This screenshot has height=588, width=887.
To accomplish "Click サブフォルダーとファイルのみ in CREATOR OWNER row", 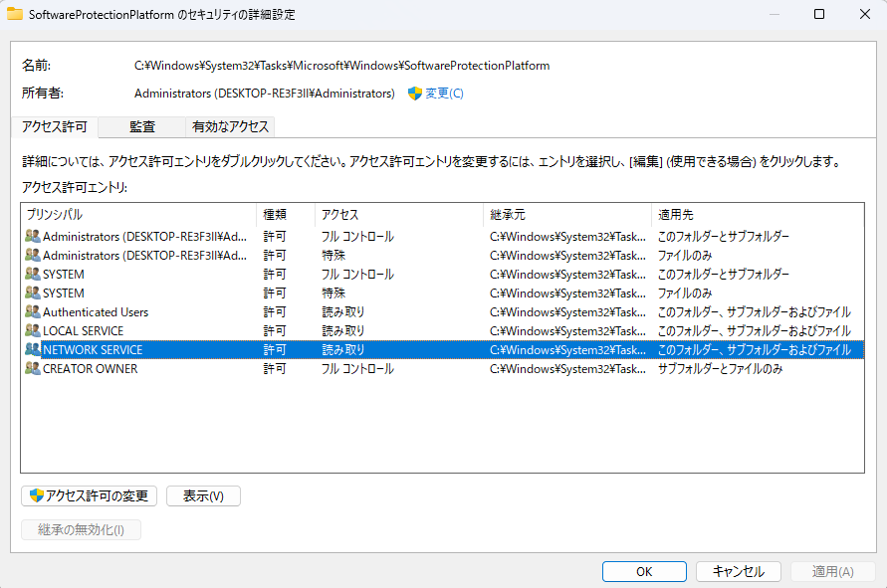I will pos(720,369).
